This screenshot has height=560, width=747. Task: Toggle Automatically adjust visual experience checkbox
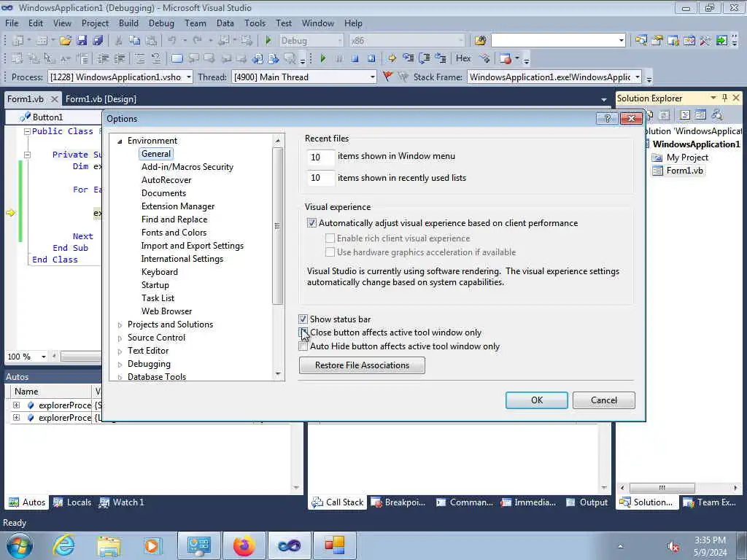point(311,222)
